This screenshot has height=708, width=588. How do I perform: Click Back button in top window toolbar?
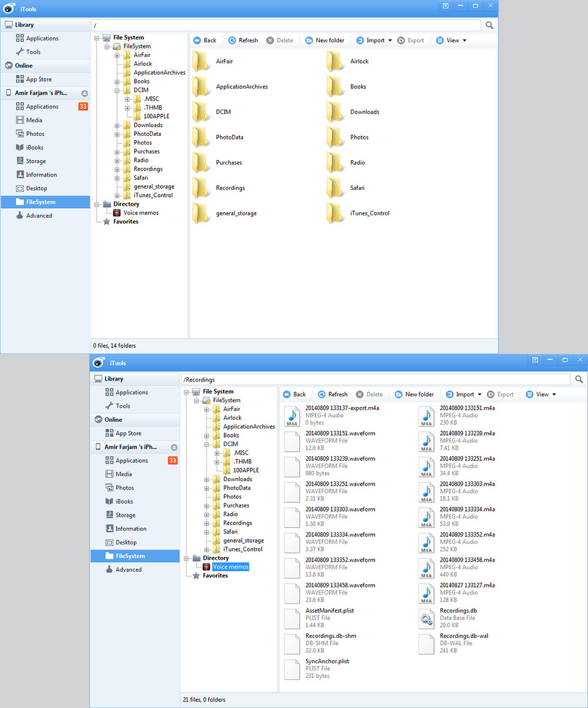click(x=205, y=40)
